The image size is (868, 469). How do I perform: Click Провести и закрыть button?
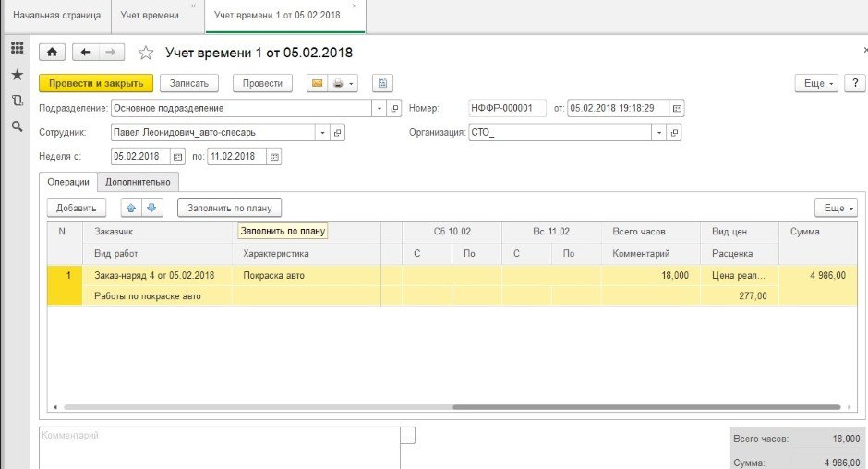coord(96,83)
